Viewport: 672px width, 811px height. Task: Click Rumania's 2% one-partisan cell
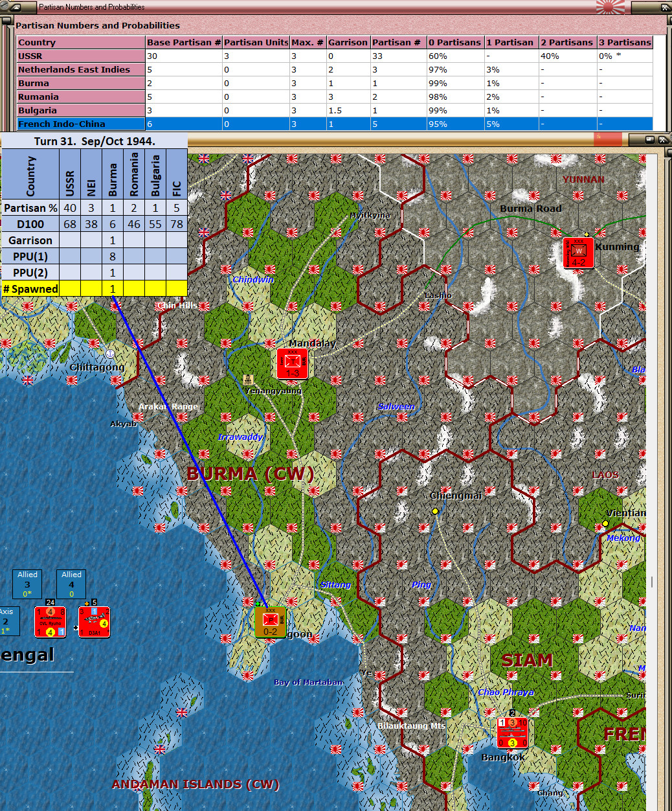tap(511, 97)
